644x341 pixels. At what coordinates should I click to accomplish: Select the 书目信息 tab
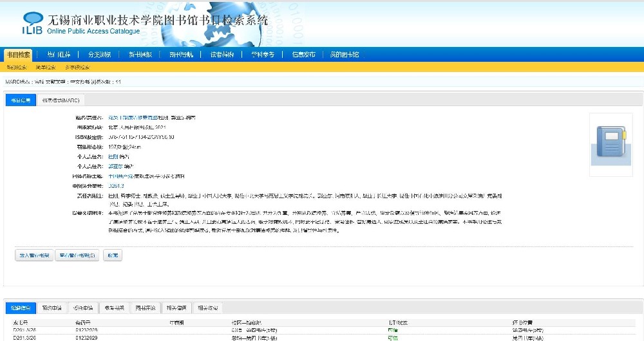pyautogui.click(x=21, y=100)
